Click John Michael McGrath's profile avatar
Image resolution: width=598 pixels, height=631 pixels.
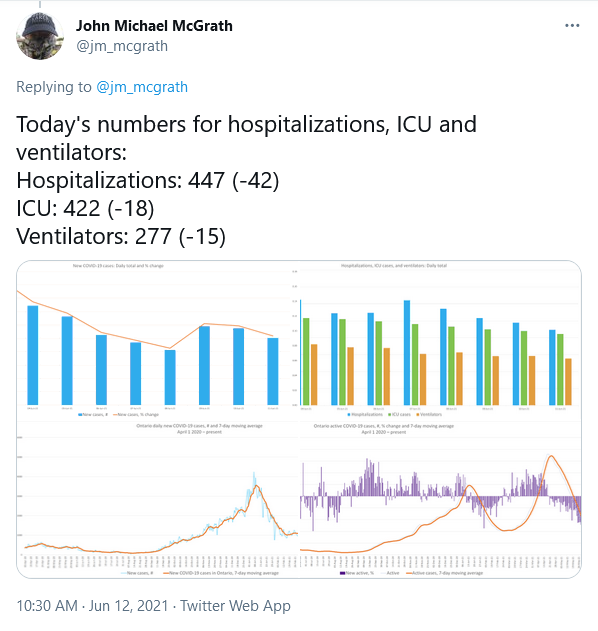click(40, 36)
